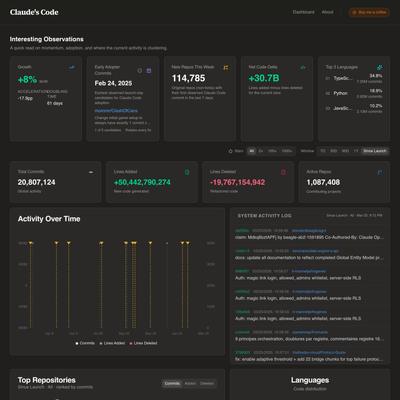The width and height of the screenshot is (400, 400).
Task: Toggle Commits series in the chart legend
Action: tap(85, 343)
